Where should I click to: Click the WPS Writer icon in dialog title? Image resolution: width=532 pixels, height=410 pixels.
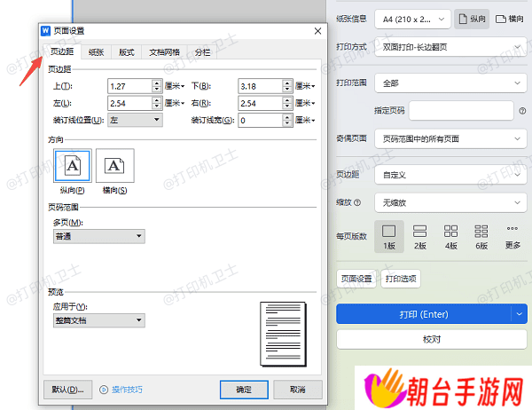pos(45,31)
